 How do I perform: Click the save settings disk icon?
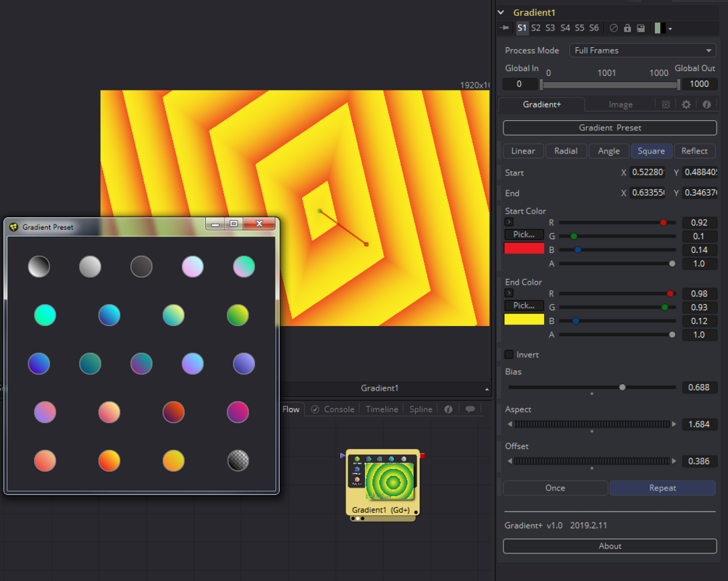pos(641,28)
